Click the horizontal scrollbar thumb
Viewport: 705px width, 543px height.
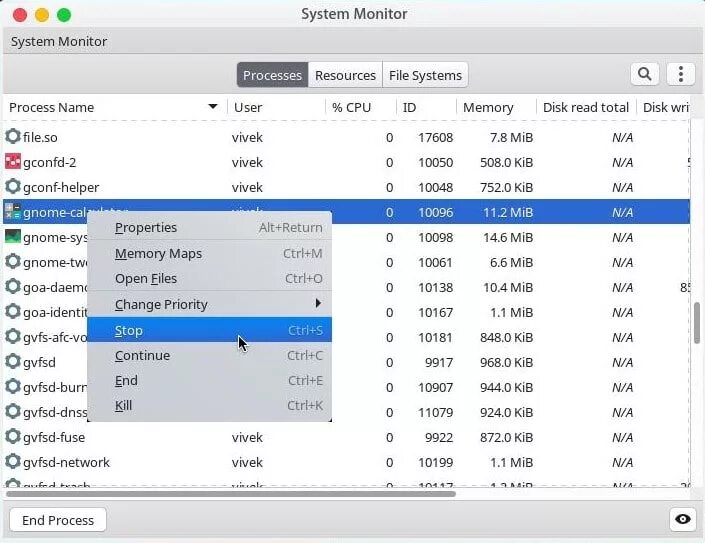tap(231, 494)
